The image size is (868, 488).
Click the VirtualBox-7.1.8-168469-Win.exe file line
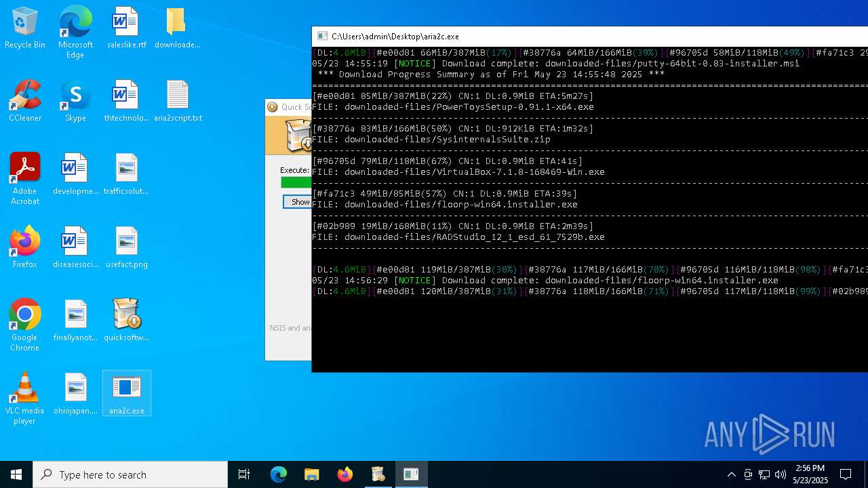tap(458, 172)
